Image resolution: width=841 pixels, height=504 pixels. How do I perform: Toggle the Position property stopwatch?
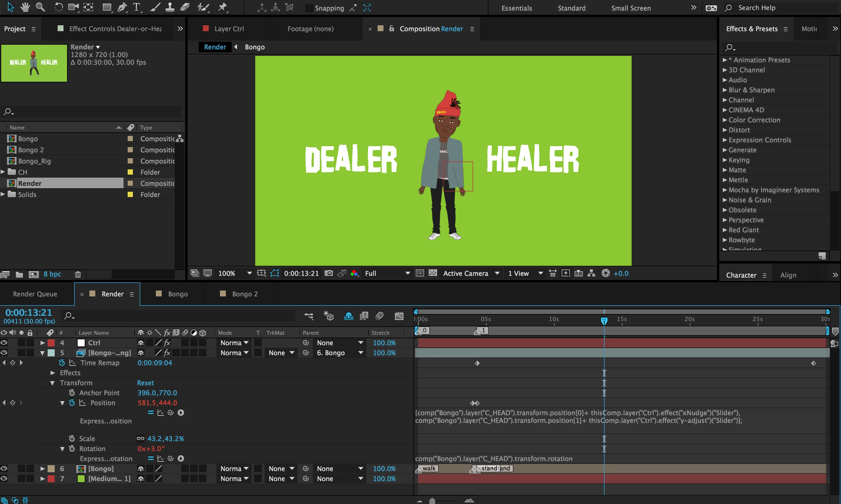tap(72, 403)
